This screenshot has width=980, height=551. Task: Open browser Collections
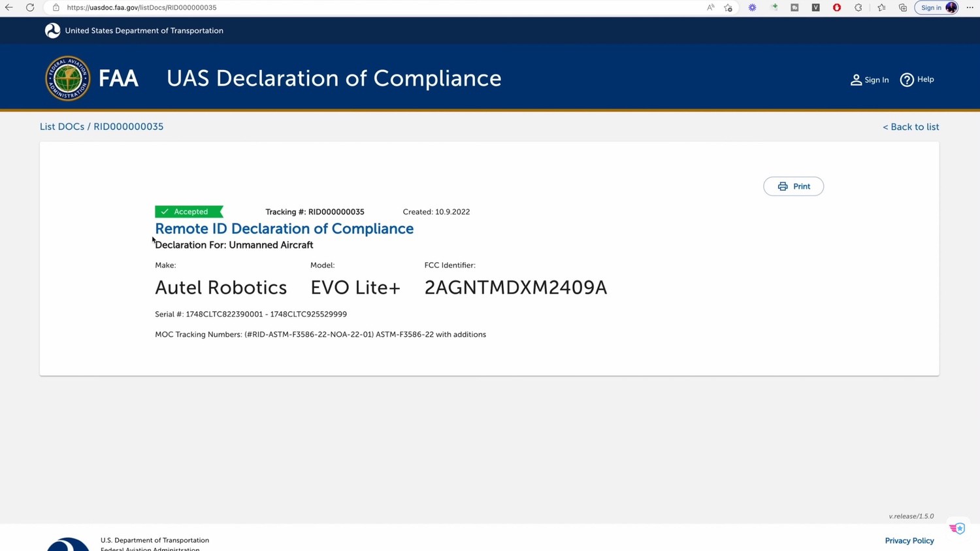(x=902, y=7)
